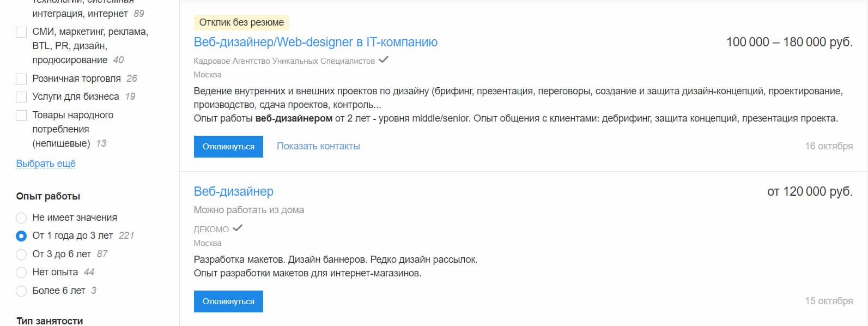Click Откликнуться on the IT-компанию vacancy

pos(228,146)
